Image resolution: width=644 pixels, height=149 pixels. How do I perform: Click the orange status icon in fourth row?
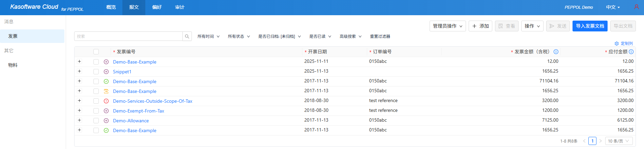[x=106, y=91]
